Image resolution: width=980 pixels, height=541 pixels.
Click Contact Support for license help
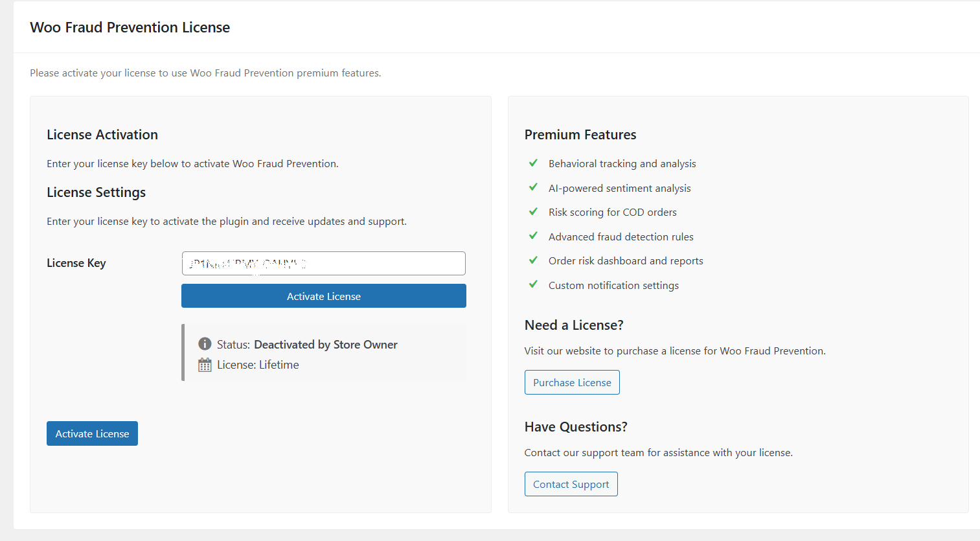tap(571, 483)
